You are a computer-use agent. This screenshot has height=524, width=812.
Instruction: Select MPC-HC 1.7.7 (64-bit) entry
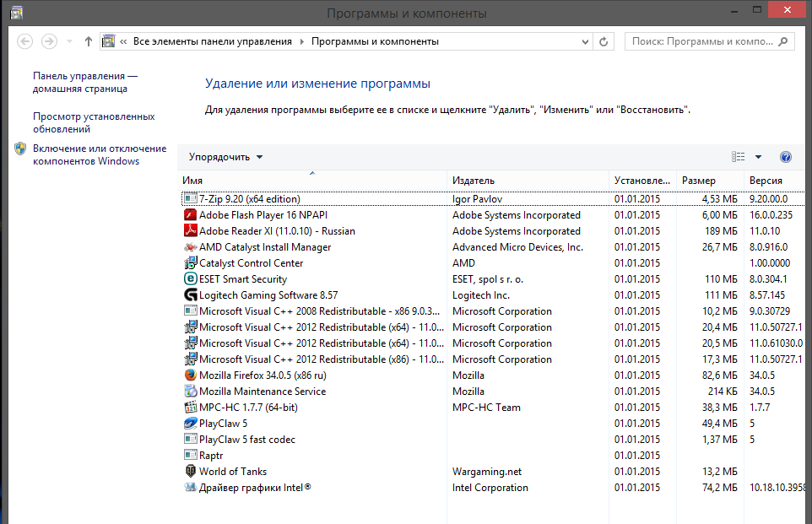tap(248, 408)
